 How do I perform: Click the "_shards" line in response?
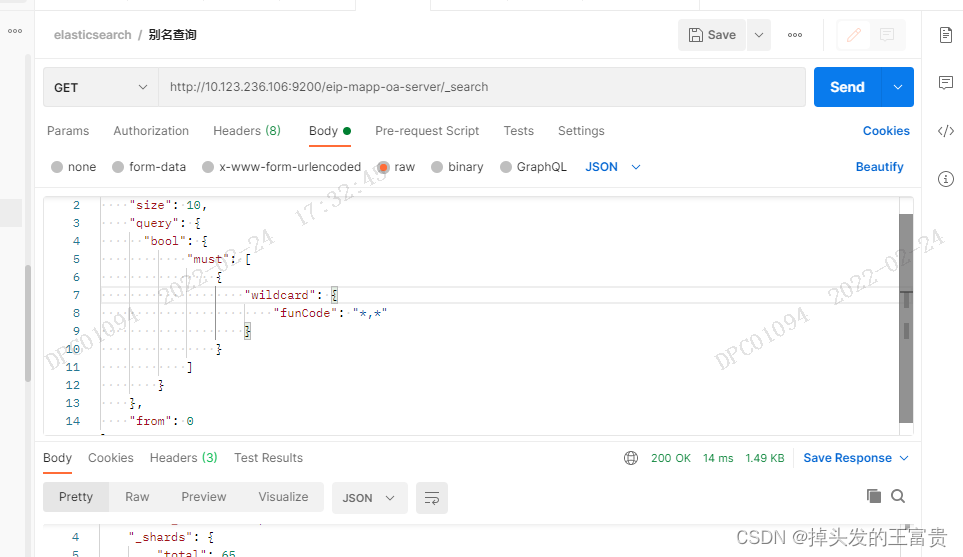[172, 537]
